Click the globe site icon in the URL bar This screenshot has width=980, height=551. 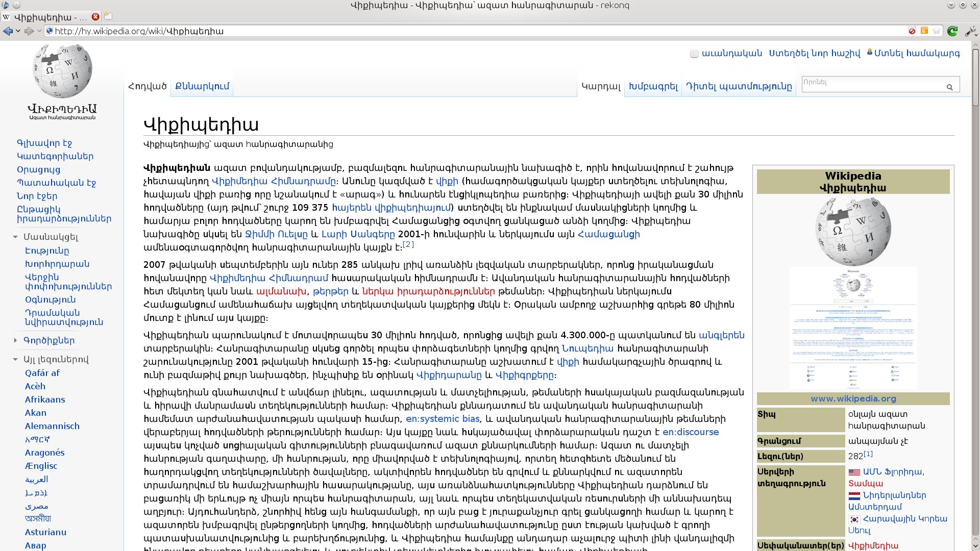[x=50, y=31]
